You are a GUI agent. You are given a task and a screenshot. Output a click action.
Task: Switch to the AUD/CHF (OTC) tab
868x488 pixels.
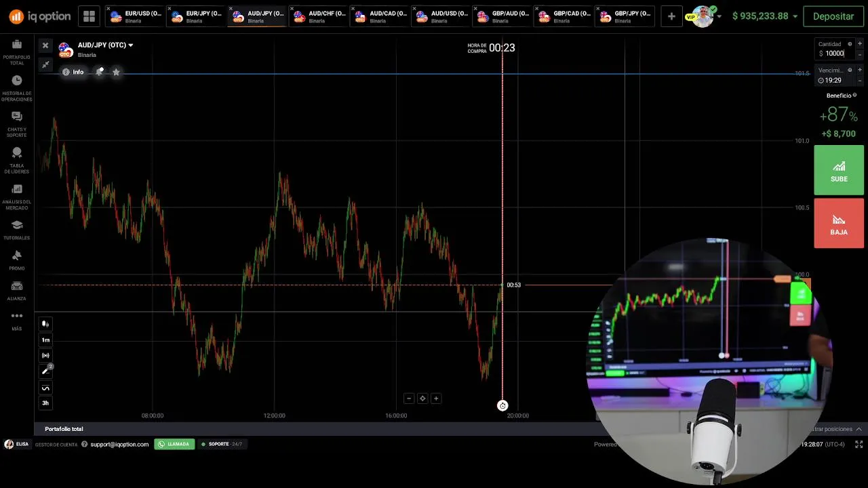click(x=319, y=16)
